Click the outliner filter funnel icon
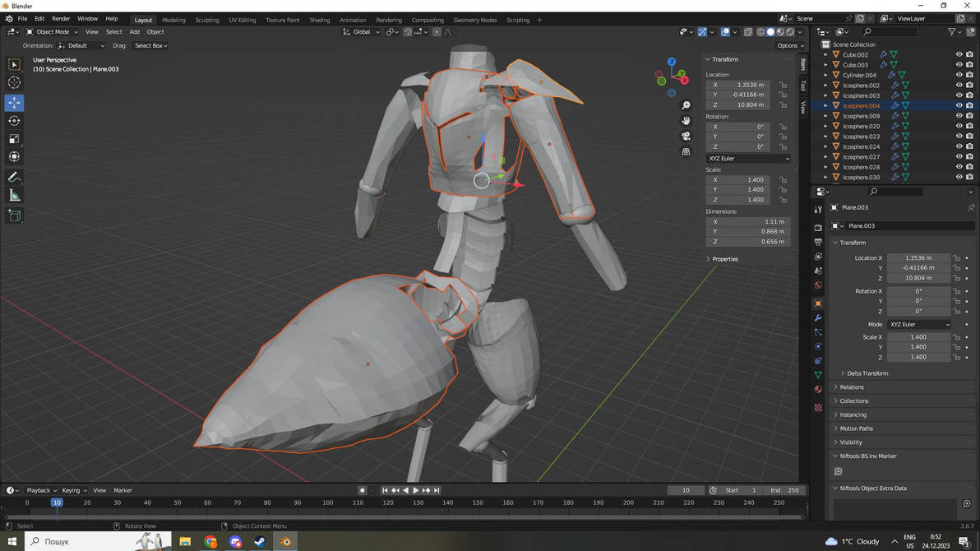 [x=950, y=31]
